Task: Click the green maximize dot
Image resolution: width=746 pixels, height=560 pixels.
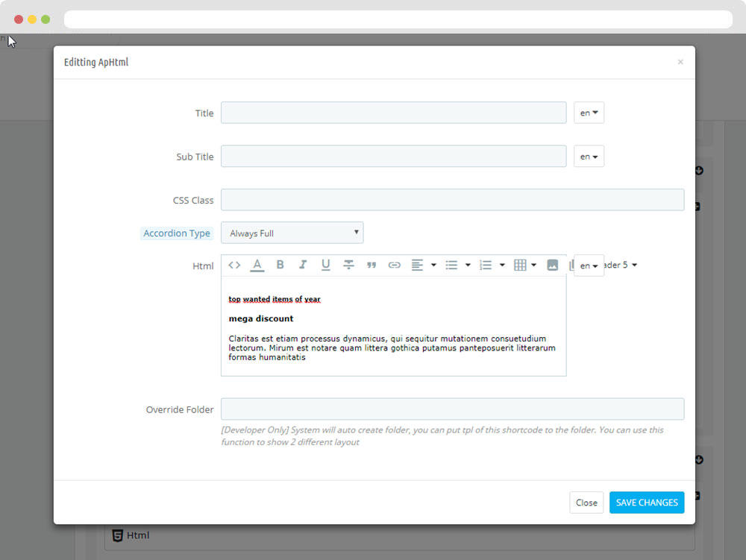Action: [x=46, y=19]
